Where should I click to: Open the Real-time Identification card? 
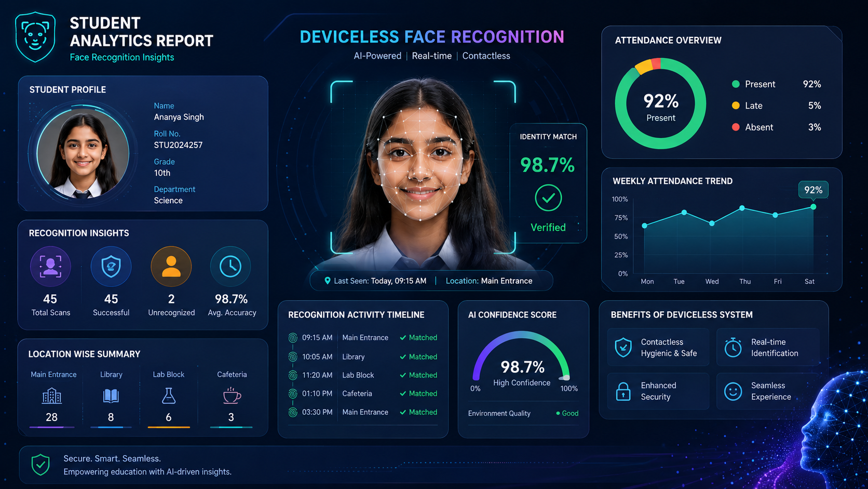768,347
